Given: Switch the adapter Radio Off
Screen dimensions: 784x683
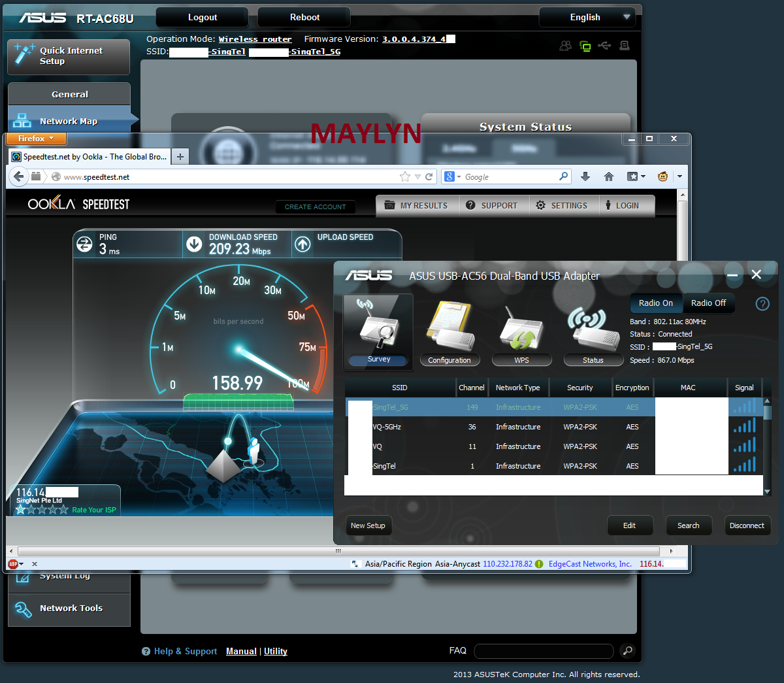Looking at the screenshot, I should pyautogui.click(x=708, y=303).
